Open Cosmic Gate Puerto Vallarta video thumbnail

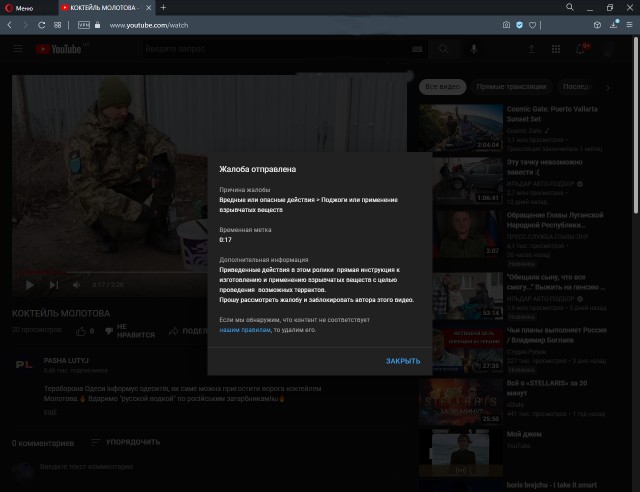click(x=461, y=127)
